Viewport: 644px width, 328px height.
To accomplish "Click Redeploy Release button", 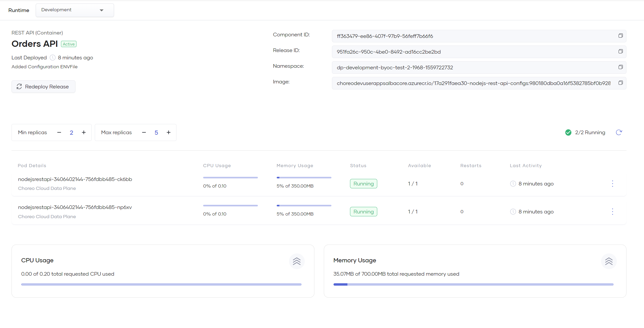I will 43,87.
